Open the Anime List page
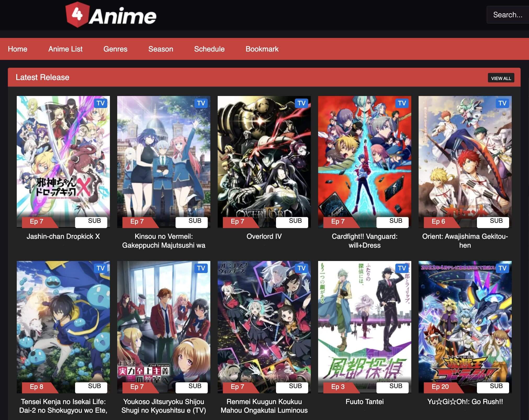The image size is (529, 420). click(65, 49)
